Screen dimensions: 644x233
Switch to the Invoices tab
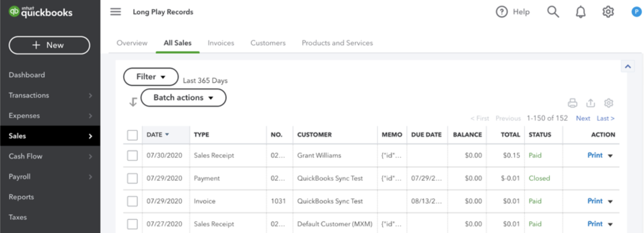tap(221, 43)
